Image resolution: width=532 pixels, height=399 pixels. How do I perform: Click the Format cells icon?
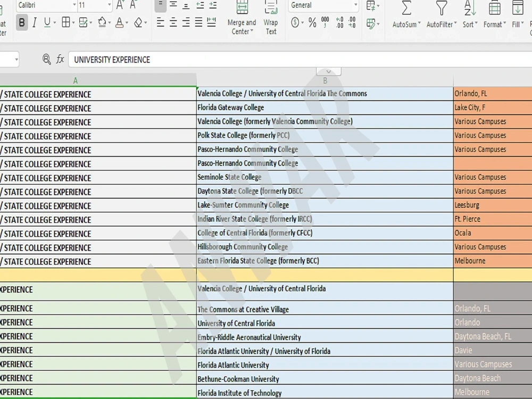[x=494, y=7]
